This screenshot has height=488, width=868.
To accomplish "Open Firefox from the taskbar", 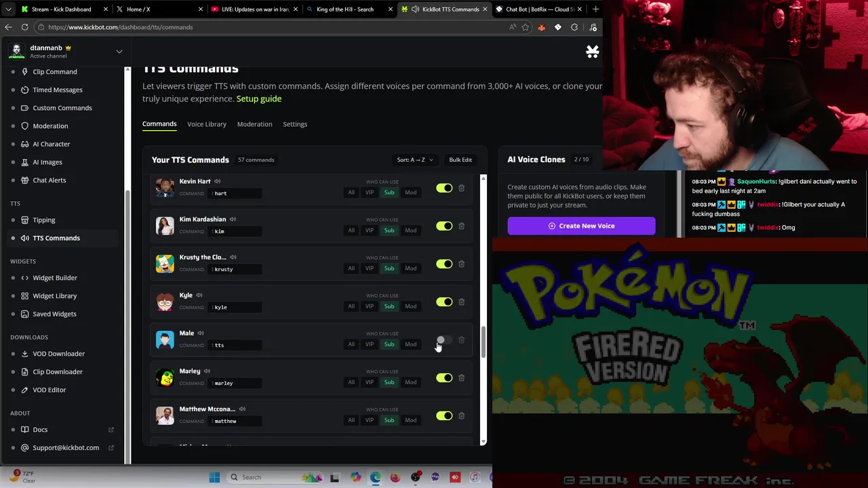I will [x=395, y=477].
